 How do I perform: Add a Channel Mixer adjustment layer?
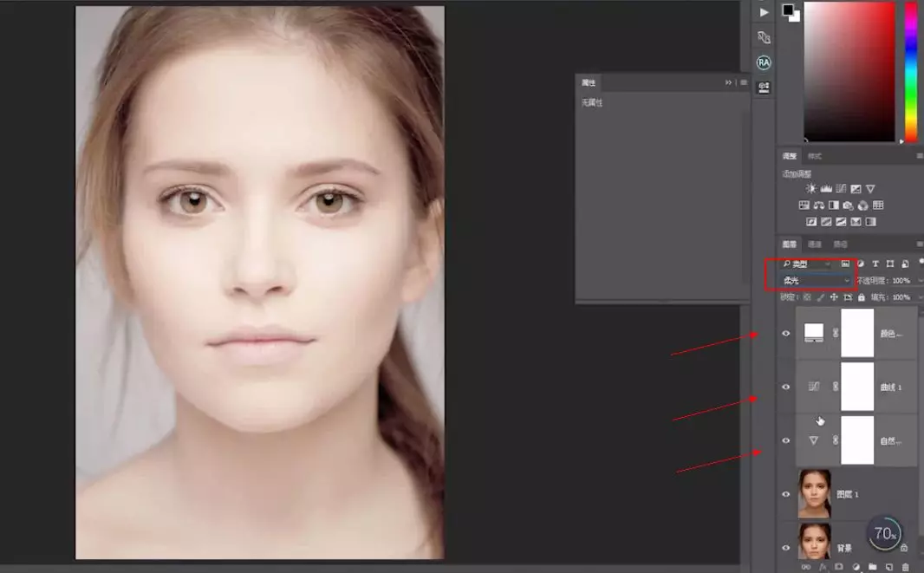click(862, 205)
